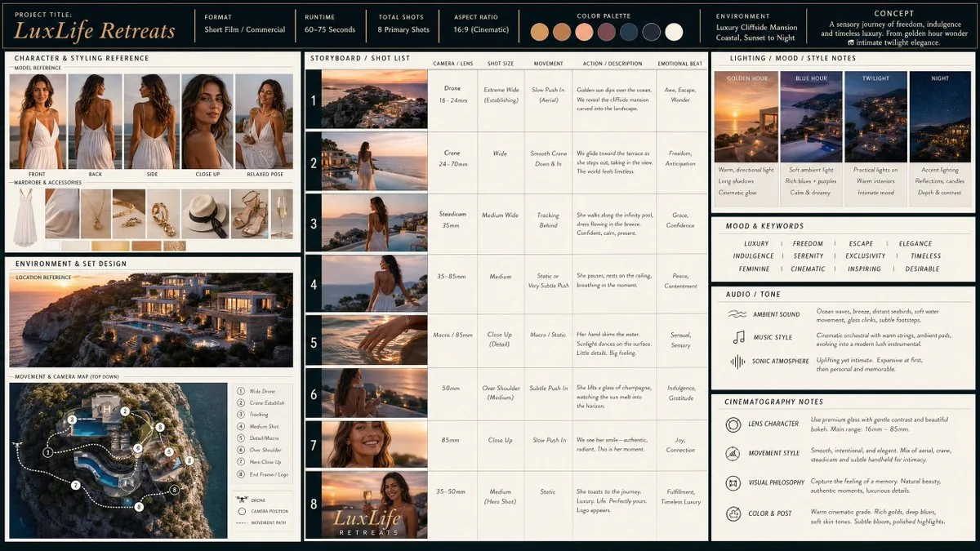Click the Emotional Beat column header
The height and width of the screenshot is (551, 980).
click(x=681, y=63)
